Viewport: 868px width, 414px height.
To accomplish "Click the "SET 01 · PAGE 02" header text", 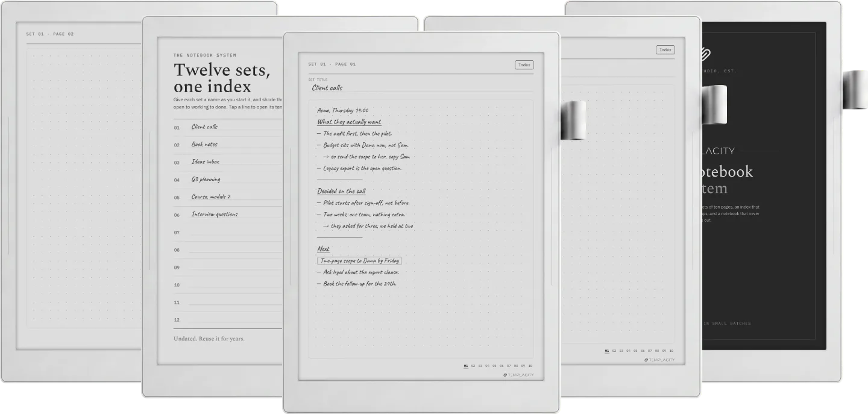I will [x=50, y=34].
